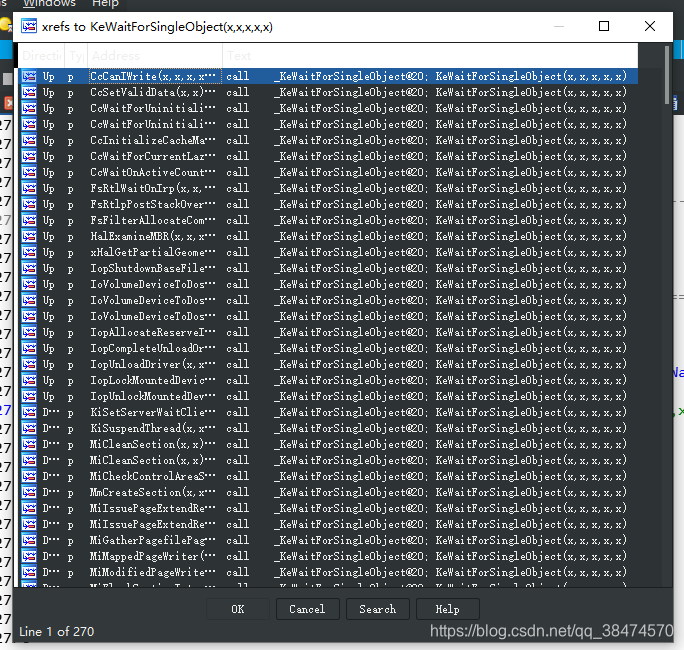Viewport: 684px width, 650px height.
Task: Select IopUnlockMountedDev address text
Action: [153, 396]
